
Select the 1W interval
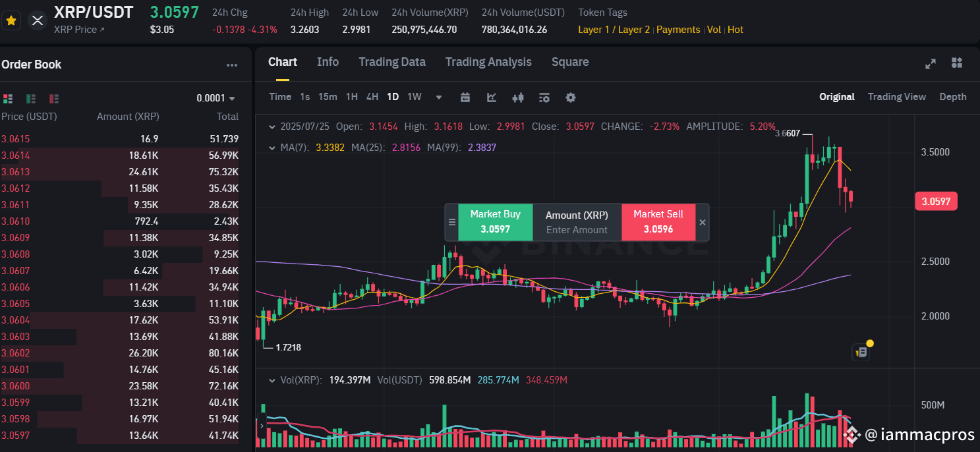[414, 97]
